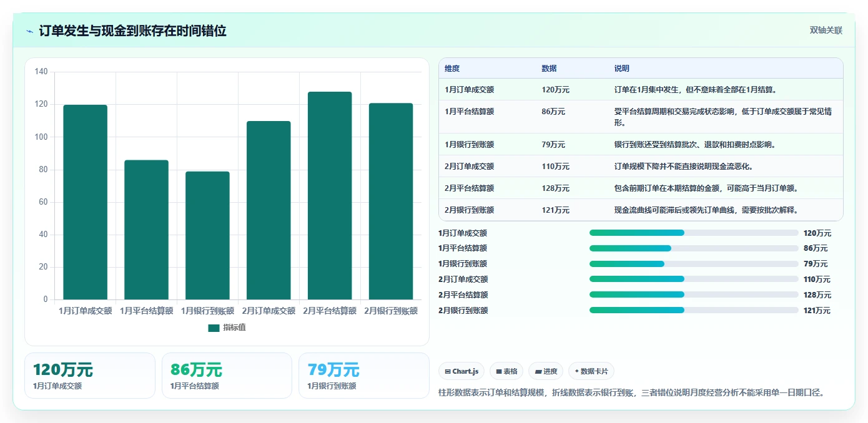Click the y-axis value 140
Screen dimensions: 868x423
[41, 72]
